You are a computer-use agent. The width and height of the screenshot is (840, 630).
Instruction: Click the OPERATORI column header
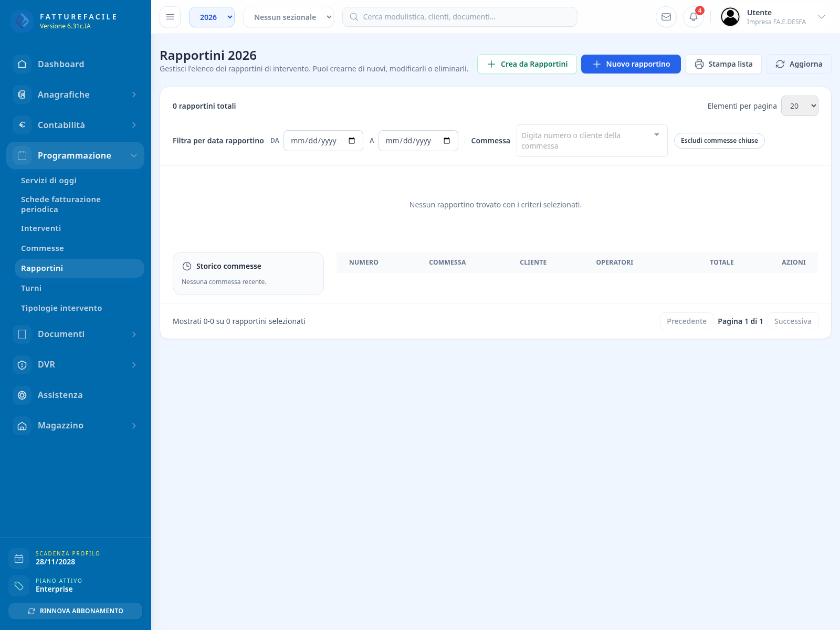pyautogui.click(x=615, y=262)
